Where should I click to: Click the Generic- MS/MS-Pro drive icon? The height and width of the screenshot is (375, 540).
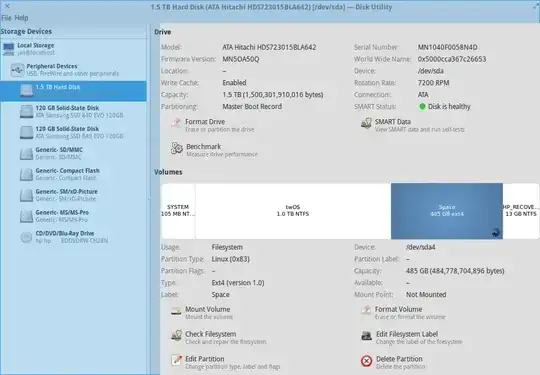point(27,216)
